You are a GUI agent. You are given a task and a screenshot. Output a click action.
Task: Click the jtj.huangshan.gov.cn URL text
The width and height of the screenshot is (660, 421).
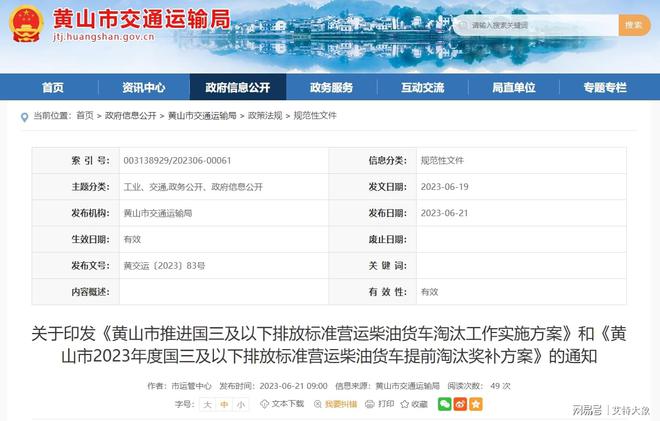[x=104, y=37]
